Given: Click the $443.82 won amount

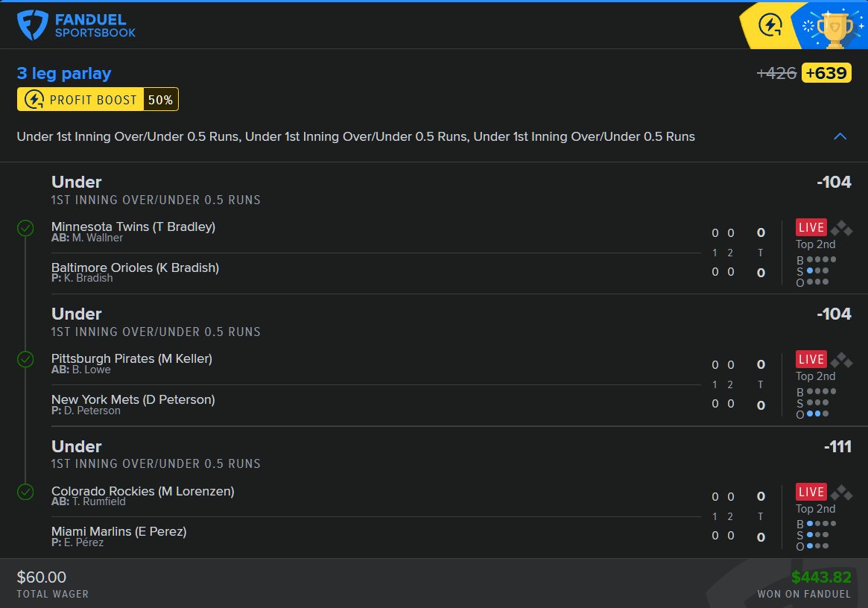Looking at the screenshot, I should tap(821, 577).
